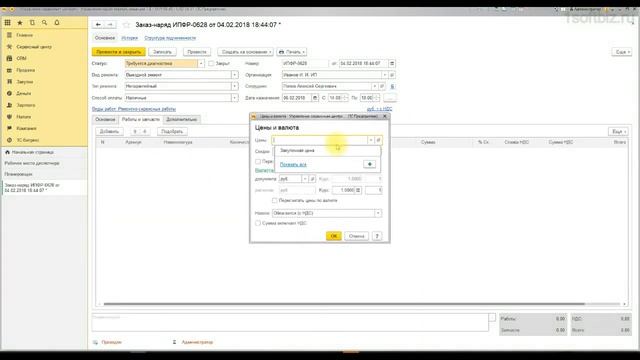Viewport: 640px width, 360px height.
Task: Click the Подобрать button
Action: [172, 131]
